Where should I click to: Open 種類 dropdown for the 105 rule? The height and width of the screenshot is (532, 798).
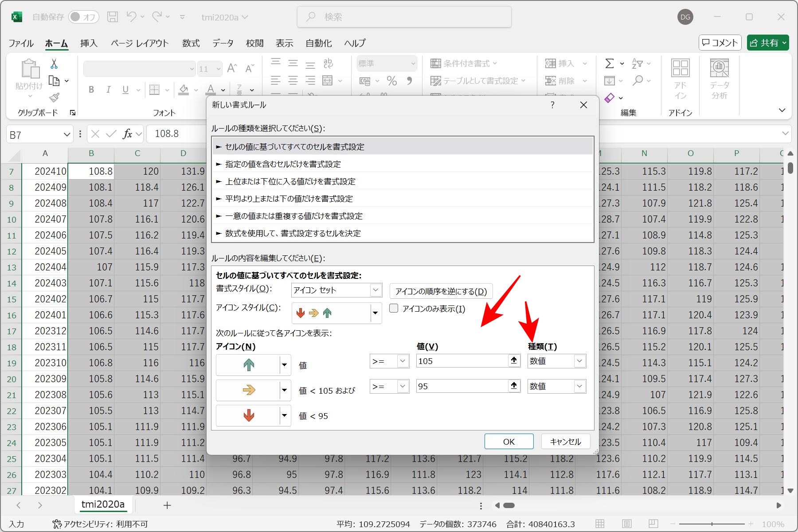coord(579,361)
